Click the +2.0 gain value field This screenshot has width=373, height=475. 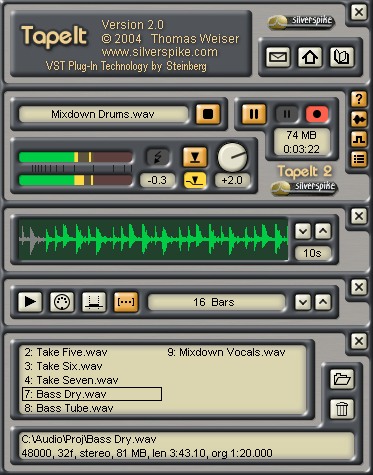(232, 180)
